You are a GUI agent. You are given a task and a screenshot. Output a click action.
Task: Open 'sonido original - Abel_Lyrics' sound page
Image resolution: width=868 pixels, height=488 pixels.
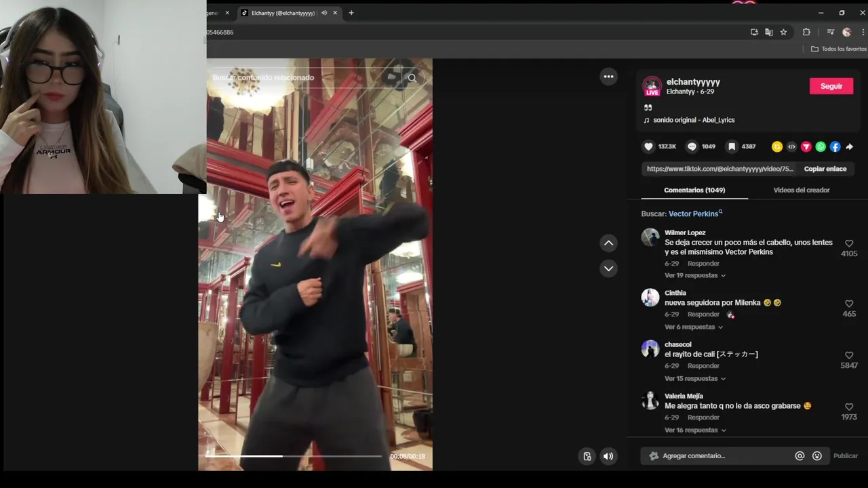(694, 120)
